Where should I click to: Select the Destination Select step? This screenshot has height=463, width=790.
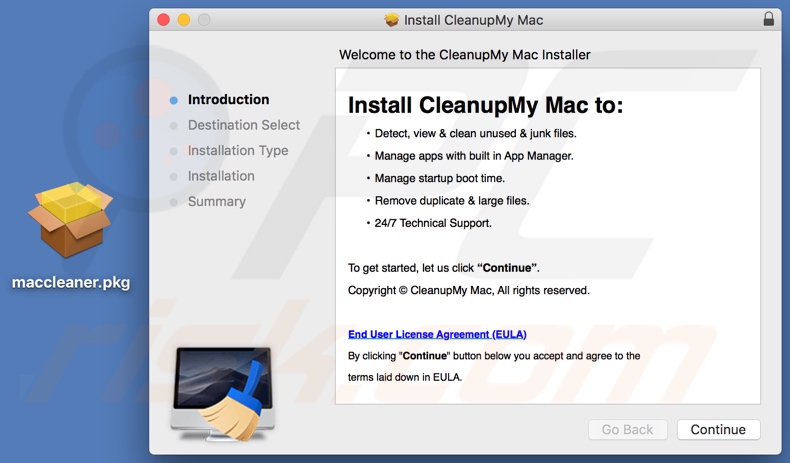[244, 124]
